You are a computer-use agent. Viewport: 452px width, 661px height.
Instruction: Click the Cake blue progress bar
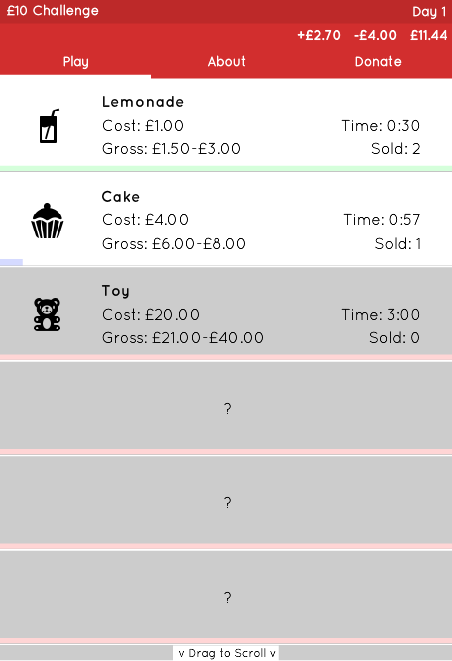11,262
